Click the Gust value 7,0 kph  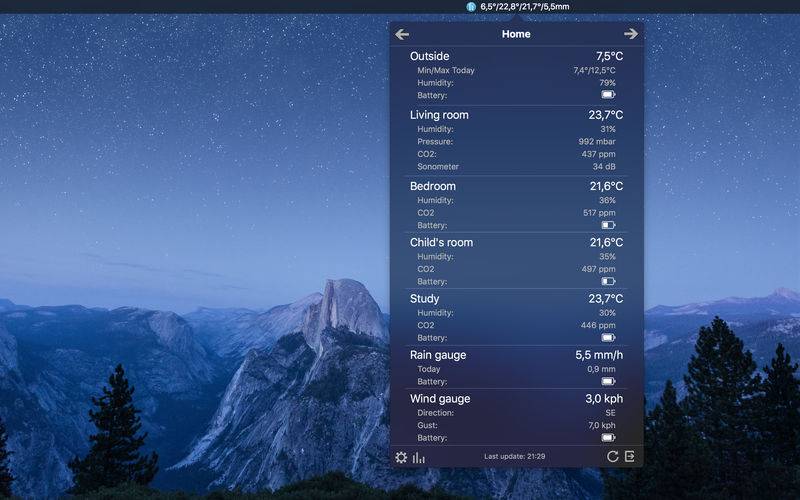602,425
